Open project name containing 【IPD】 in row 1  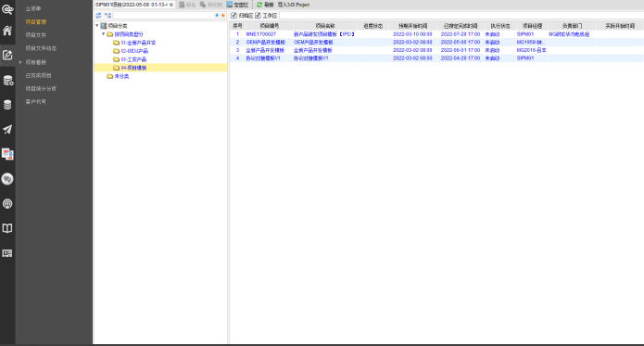(x=324, y=34)
